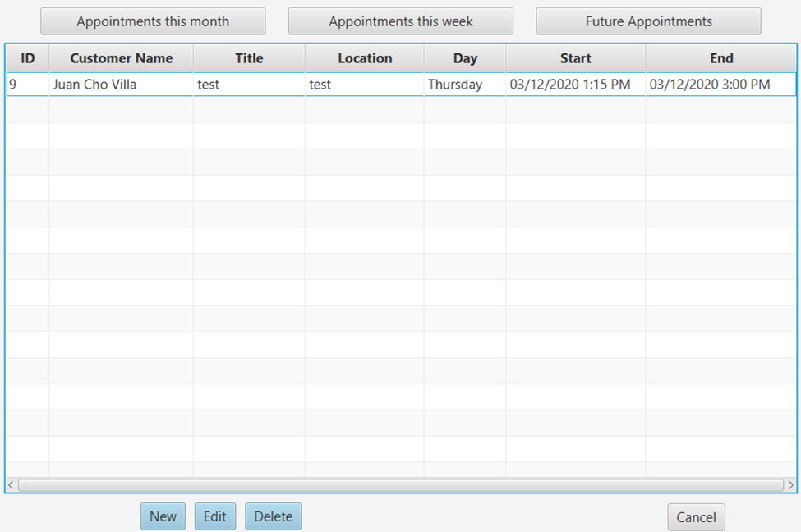The image size is (801, 532).
Task: Click the Cancel button
Action: tap(696, 517)
